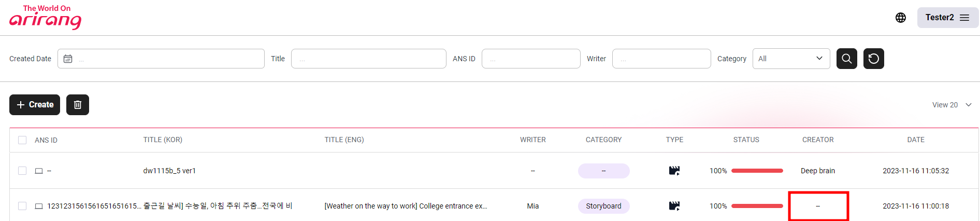Click the Arirang logo
This screenshot has height=221, width=980.
point(46,17)
